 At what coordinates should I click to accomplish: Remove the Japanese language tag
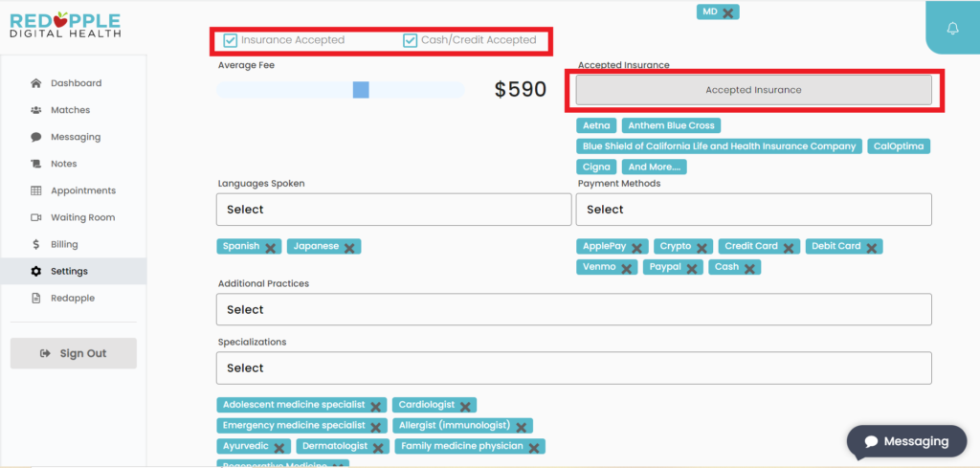click(349, 248)
